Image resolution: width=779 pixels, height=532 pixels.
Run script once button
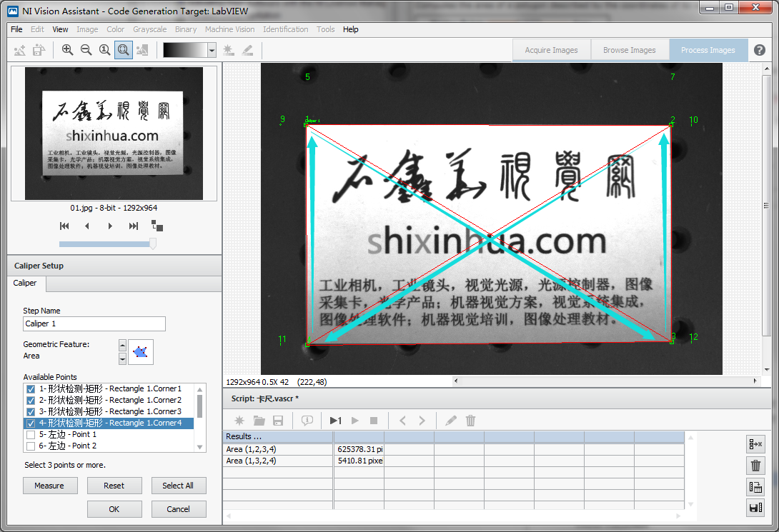point(335,421)
